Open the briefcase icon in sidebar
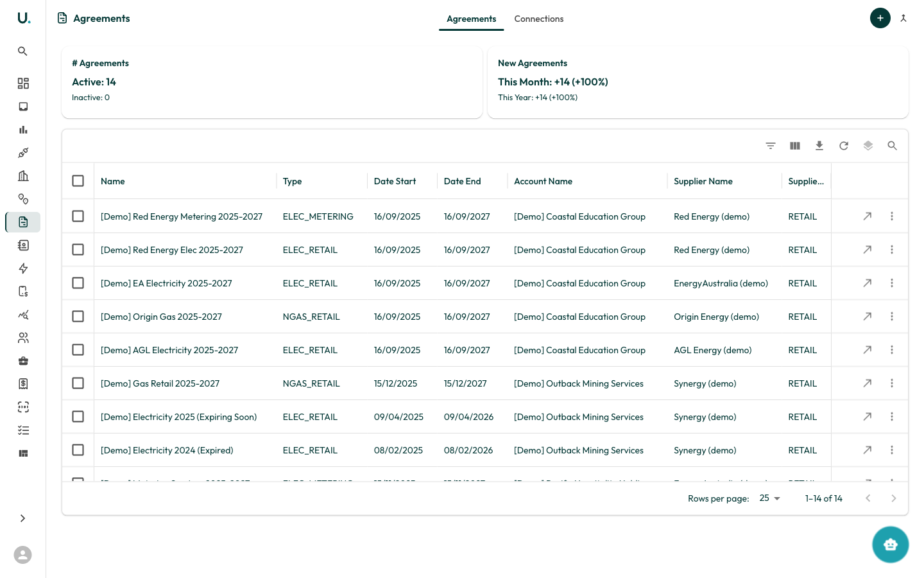This screenshot has width=924, height=578. [23, 361]
